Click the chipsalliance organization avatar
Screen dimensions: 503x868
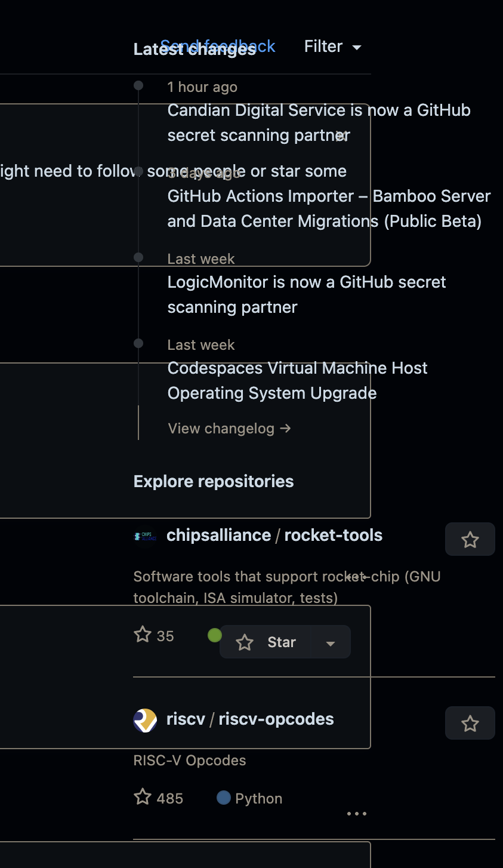tap(144, 536)
